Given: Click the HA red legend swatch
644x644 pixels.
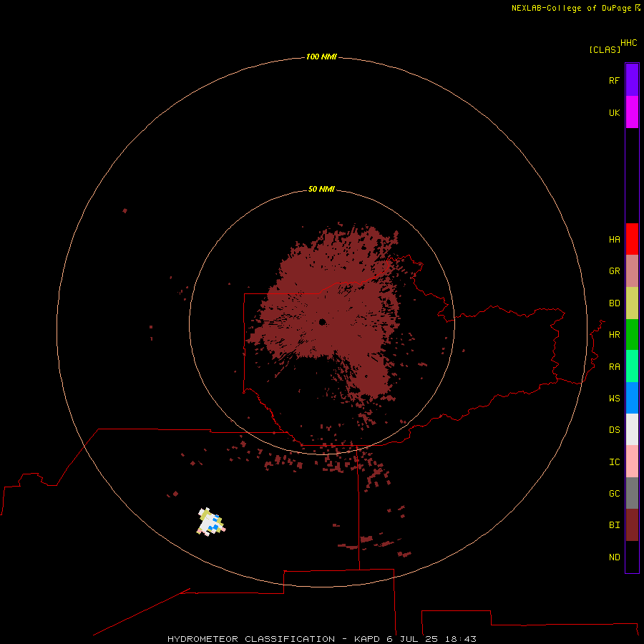Looking at the screenshot, I should (x=632, y=239).
